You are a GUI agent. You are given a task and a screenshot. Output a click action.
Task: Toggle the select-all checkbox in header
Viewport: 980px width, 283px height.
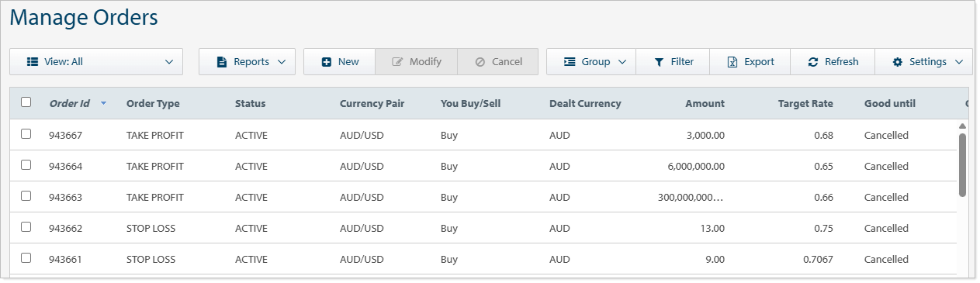[x=26, y=102]
